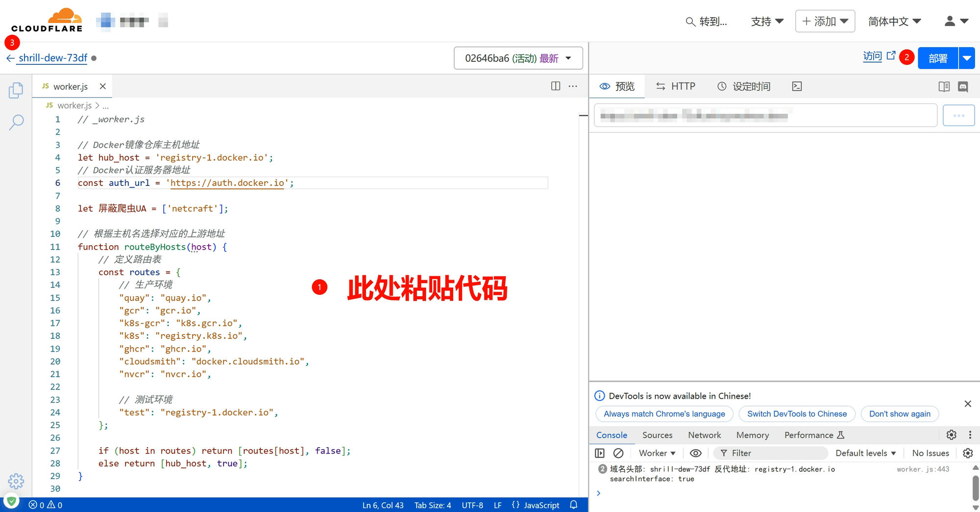Click the preview URL address field

tap(765, 116)
